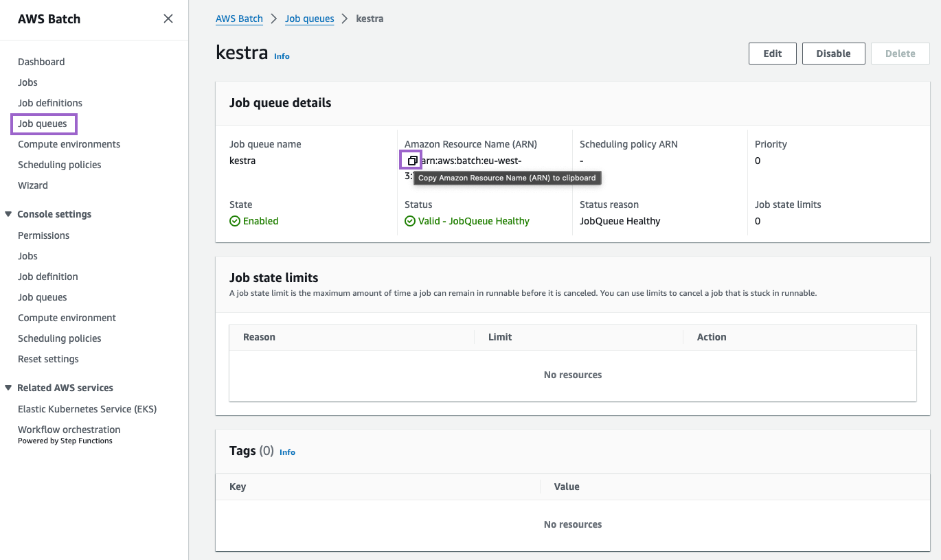Click Reset settings in sidebar
This screenshot has width=941, height=560.
(48, 359)
